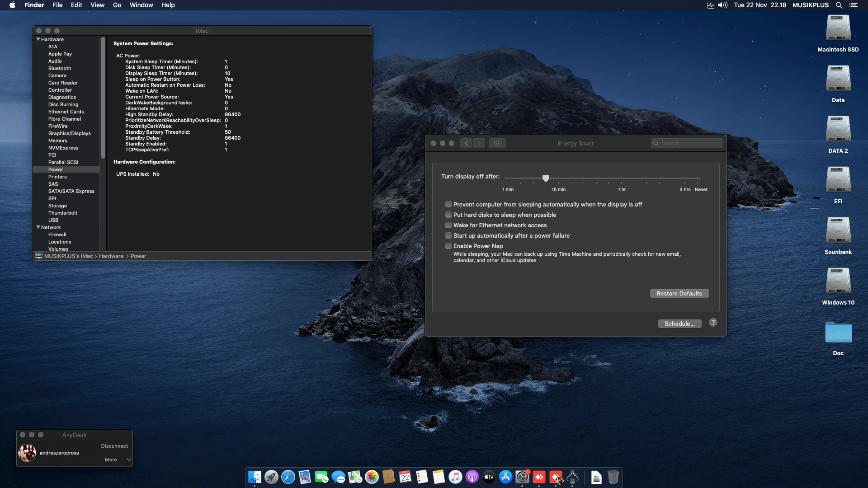Image resolution: width=868 pixels, height=488 pixels.
Task: Open the Window menu in menu bar
Action: (x=141, y=5)
